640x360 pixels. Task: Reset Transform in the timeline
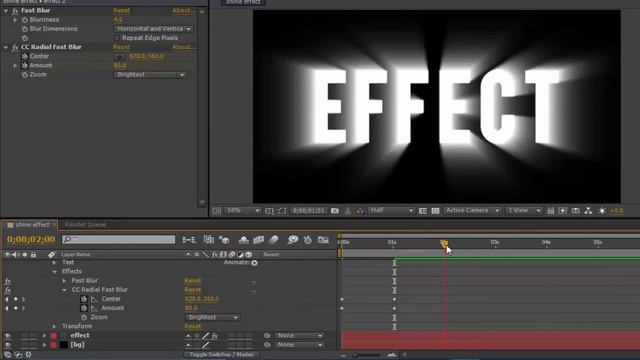(193, 327)
